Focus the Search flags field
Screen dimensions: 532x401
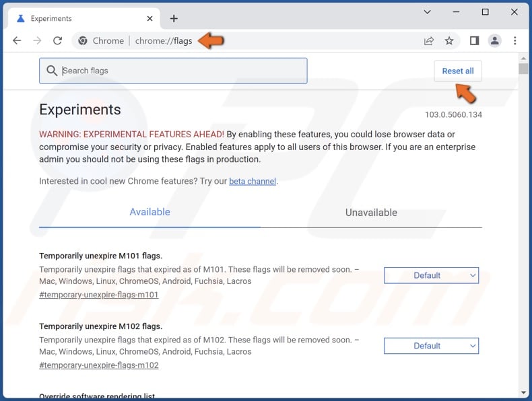[173, 71]
